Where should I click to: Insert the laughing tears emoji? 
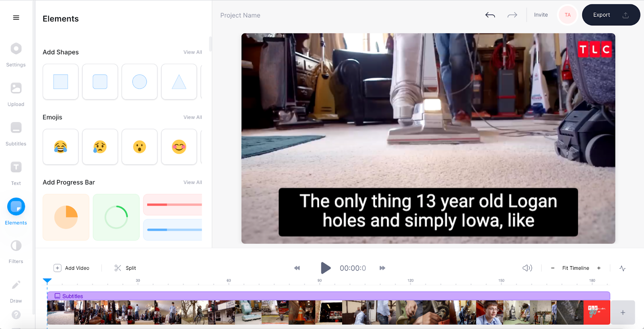[60, 147]
